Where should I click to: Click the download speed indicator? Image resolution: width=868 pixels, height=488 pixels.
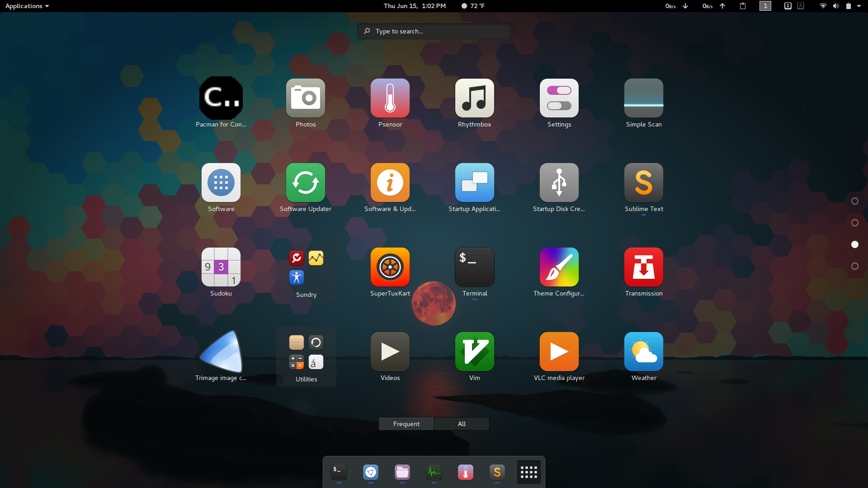(x=677, y=6)
